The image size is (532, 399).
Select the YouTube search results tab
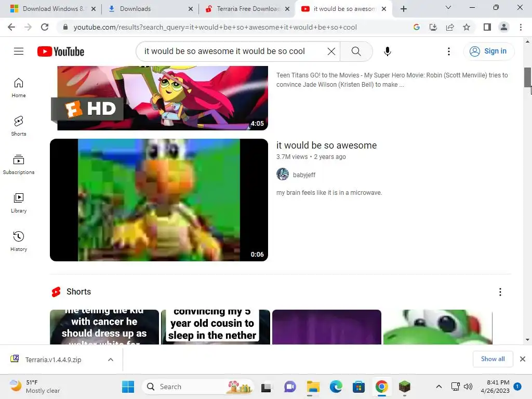[340, 9]
